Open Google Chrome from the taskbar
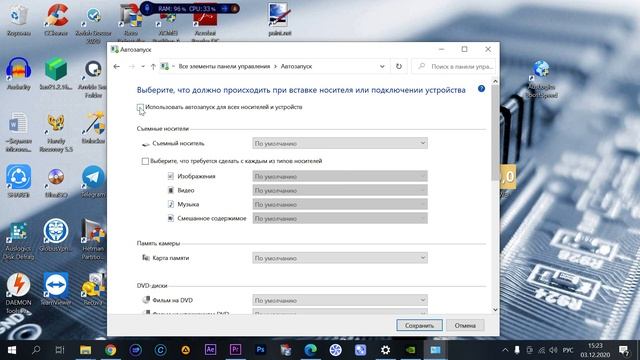 click(x=110, y=350)
